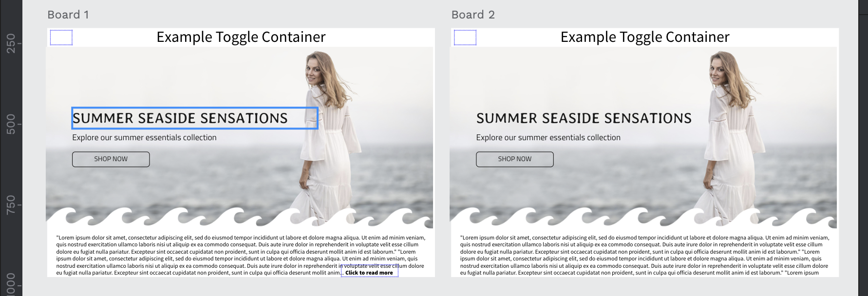
Task: Select the Board 2 label
Action: [473, 15]
